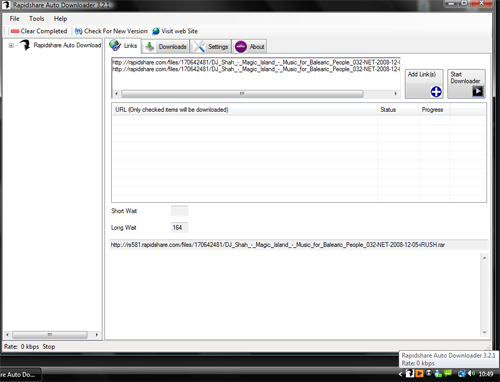Click tree panel scroll right arrow
Viewport: 500px width, 382px height.
97,334
